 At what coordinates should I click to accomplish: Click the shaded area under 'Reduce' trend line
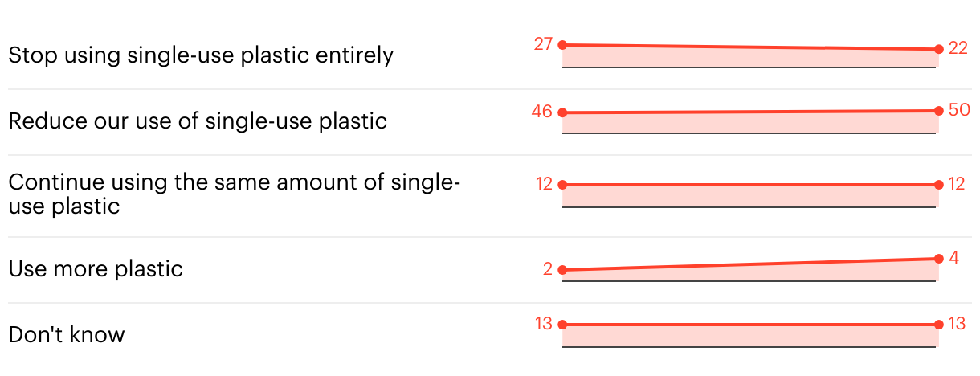(x=749, y=123)
